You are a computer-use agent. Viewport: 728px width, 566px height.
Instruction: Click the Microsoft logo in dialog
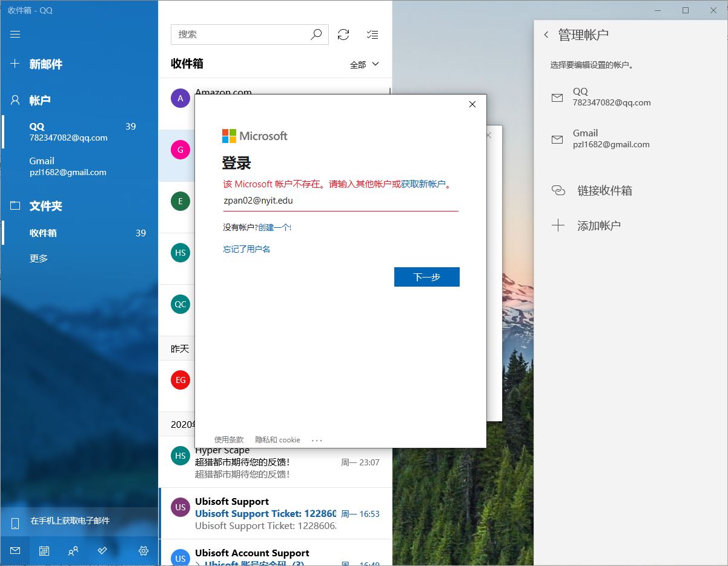pyautogui.click(x=255, y=136)
